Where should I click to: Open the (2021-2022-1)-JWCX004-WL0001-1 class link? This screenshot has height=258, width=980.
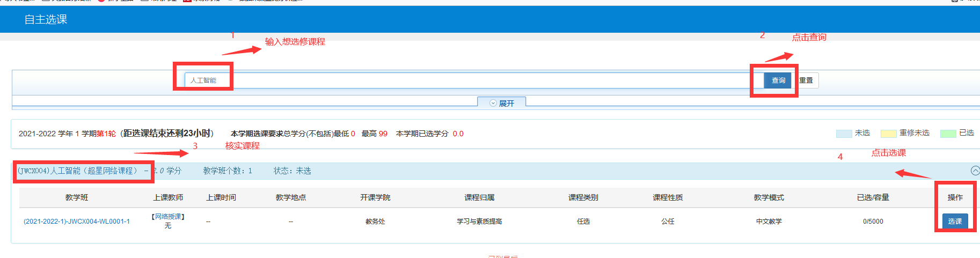[x=77, y=222]
